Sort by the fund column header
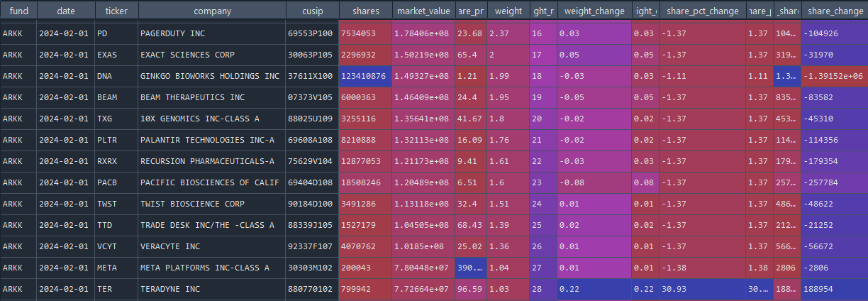868x301 pixels. [18, 11]
